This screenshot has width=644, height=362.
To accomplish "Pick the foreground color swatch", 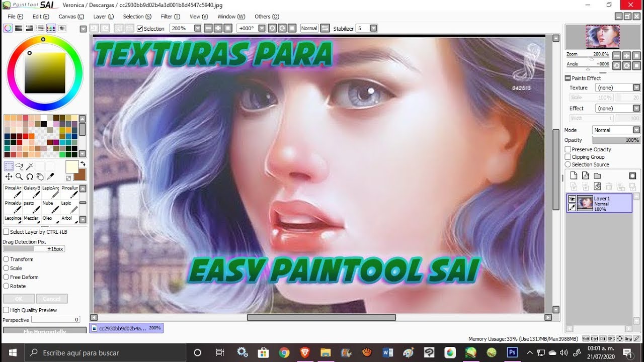I will [x=72, y=167].
